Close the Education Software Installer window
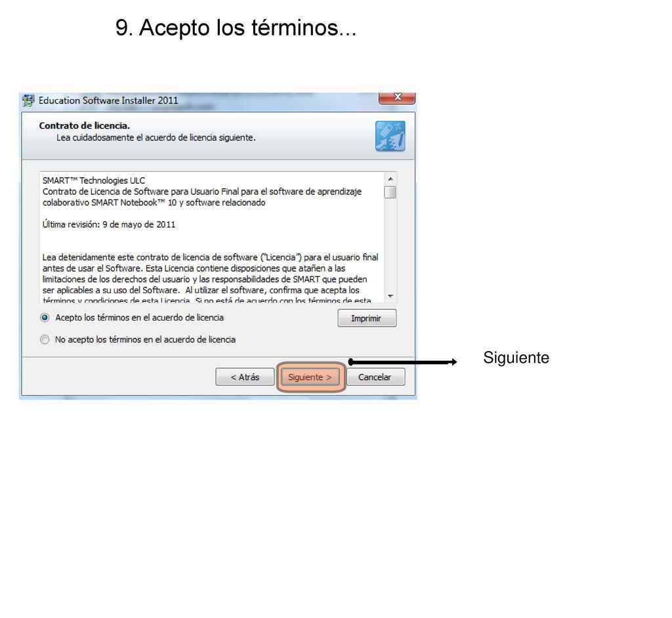672x618 pixels. tap(397, 98)
